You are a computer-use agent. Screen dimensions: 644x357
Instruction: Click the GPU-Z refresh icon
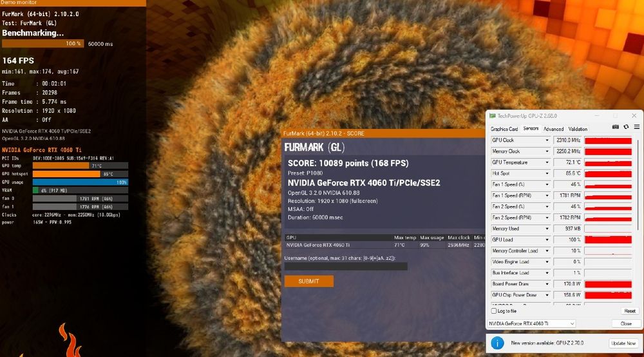click(x=626, y=127)
